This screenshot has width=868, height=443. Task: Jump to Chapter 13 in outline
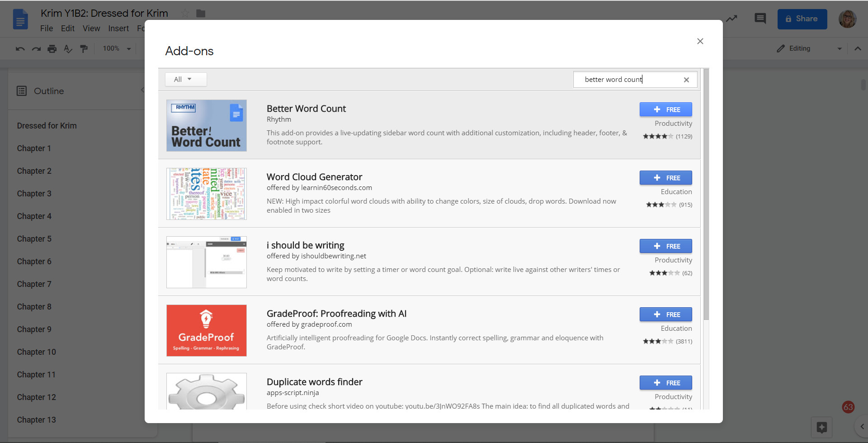(x=37, y=420)
